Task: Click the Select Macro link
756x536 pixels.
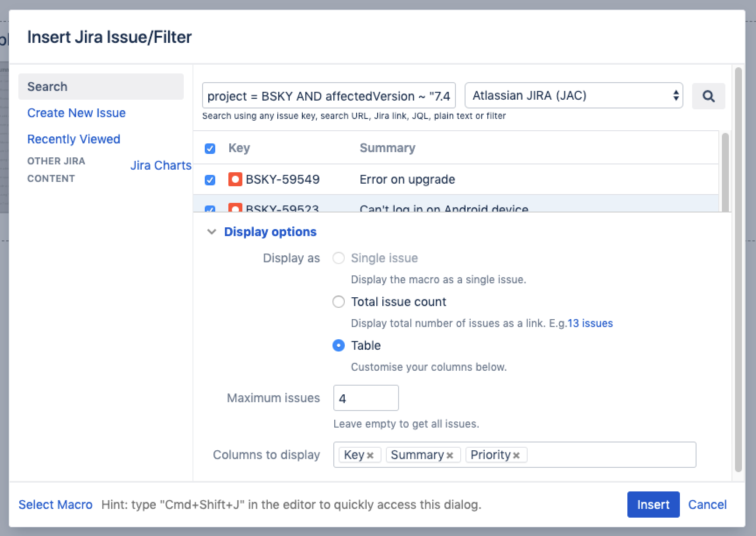Action: tap(55, 505)
